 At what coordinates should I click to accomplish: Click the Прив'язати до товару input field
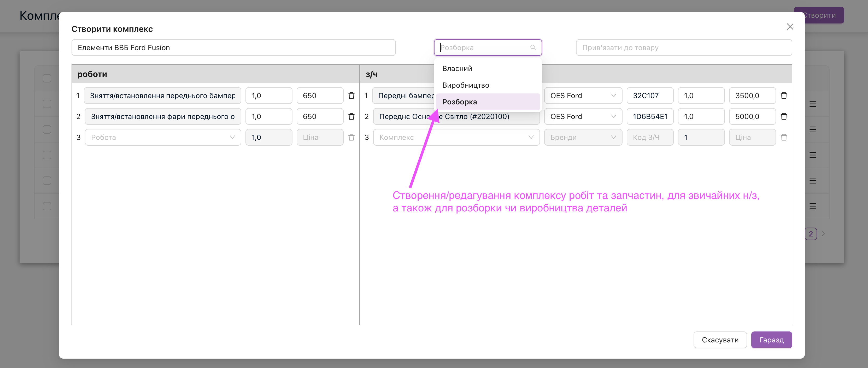(x=683, y=48)
